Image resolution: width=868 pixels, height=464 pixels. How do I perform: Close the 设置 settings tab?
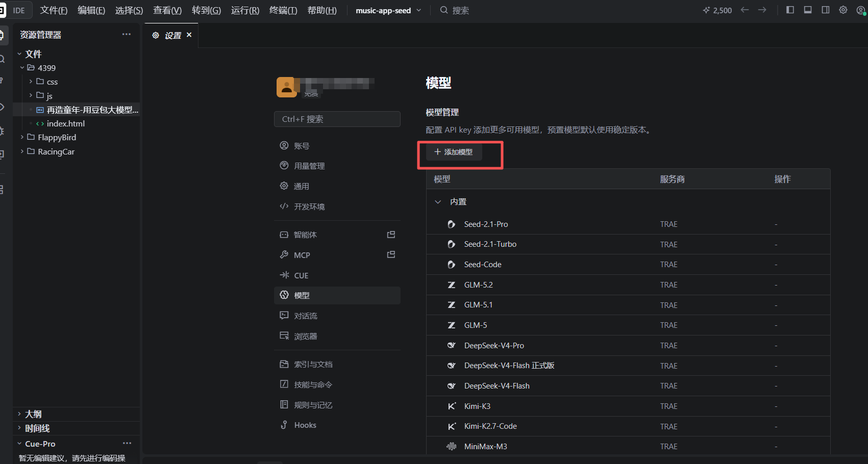(x=189, y=35)
